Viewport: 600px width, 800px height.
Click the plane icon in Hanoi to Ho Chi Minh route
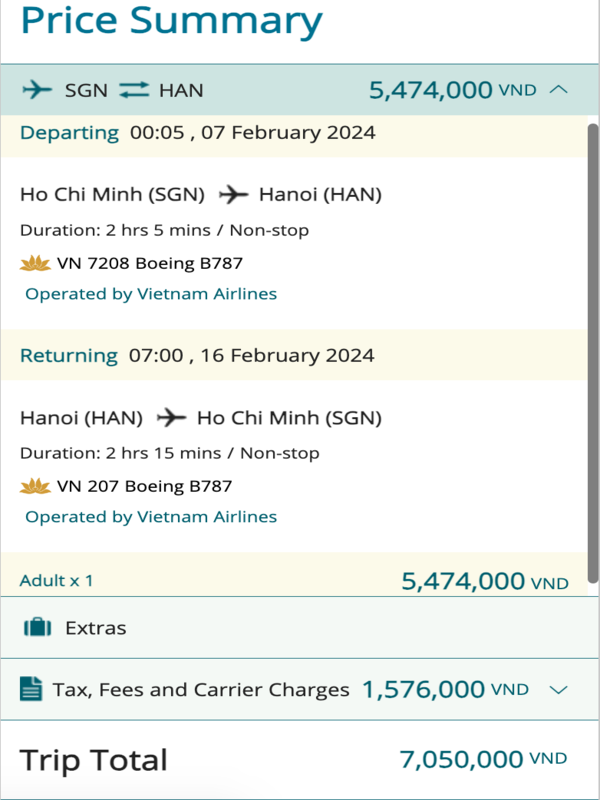(x=171, y=417)
